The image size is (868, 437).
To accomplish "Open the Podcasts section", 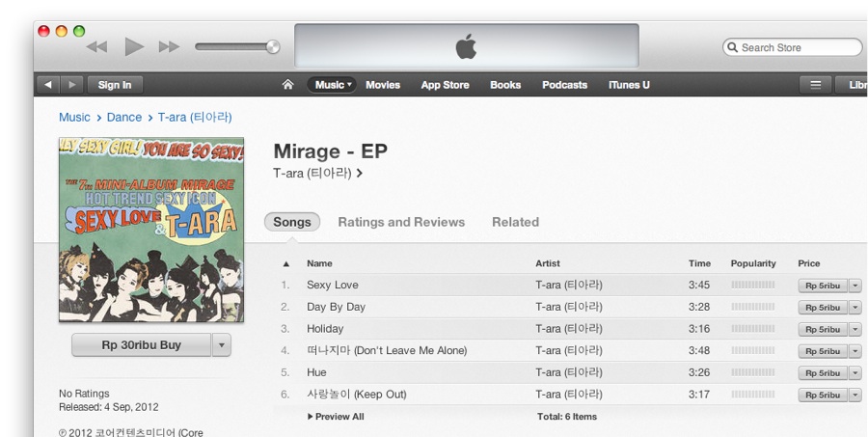I will click(x=564, y=85).
